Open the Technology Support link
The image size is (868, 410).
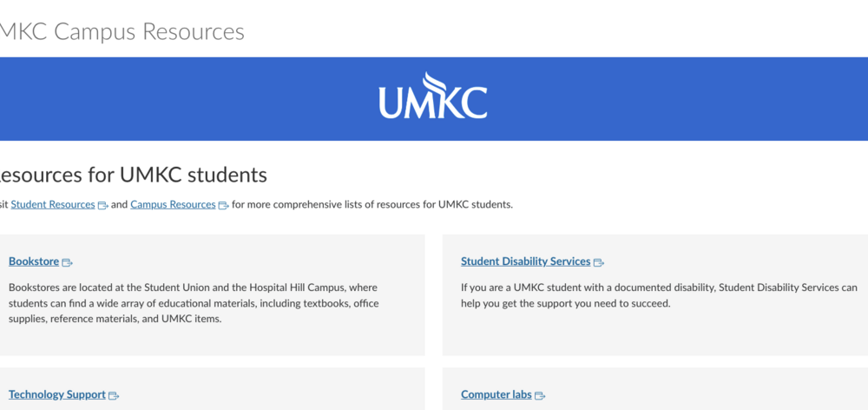(57, 394)
